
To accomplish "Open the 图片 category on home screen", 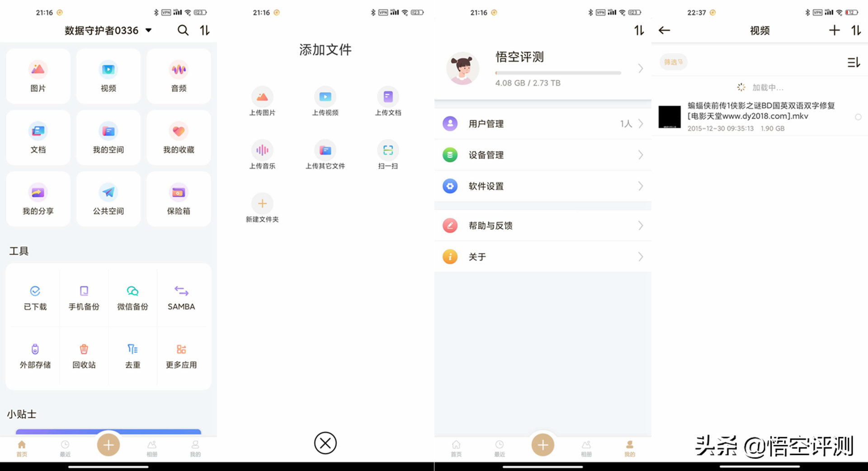I will [38, 76].
